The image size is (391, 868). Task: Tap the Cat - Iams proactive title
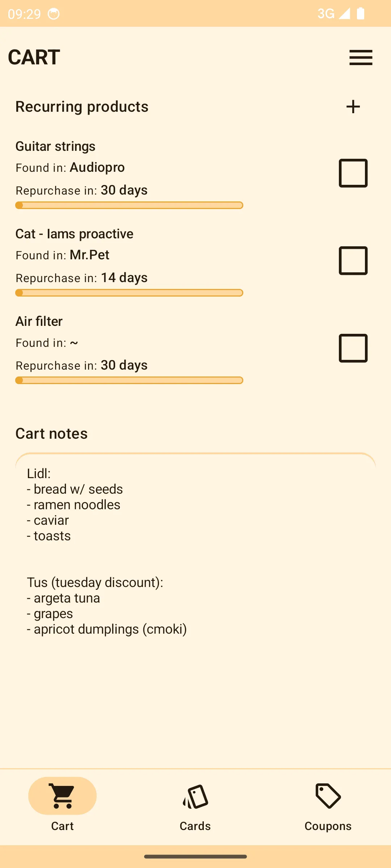(74, 234)
